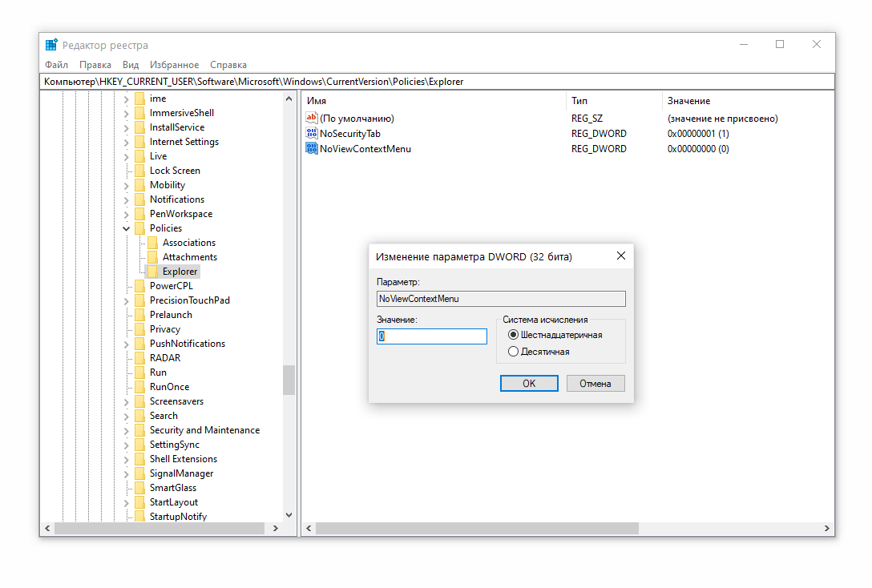
Task: Click the Run folder icon
Action: coord(139,373)
